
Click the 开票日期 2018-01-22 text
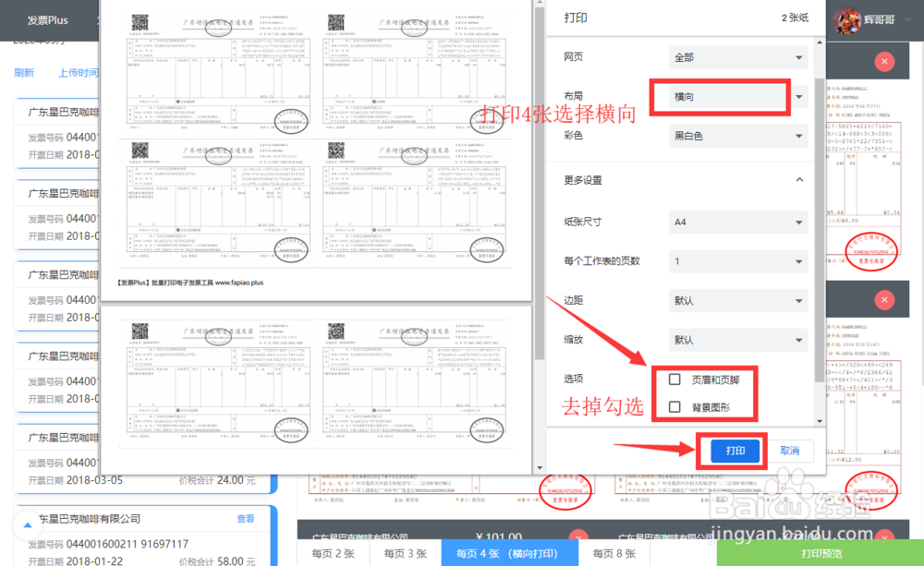click(76, 560)
